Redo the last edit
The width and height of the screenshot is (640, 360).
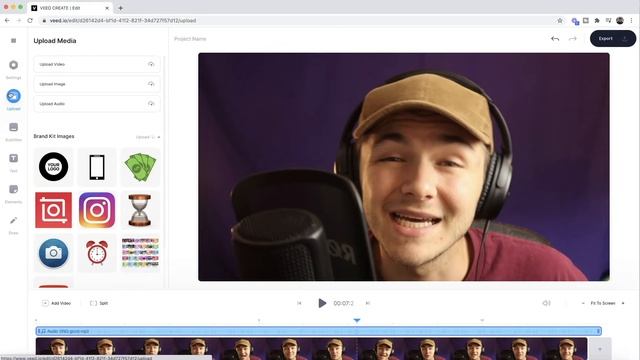pos(573,39)
